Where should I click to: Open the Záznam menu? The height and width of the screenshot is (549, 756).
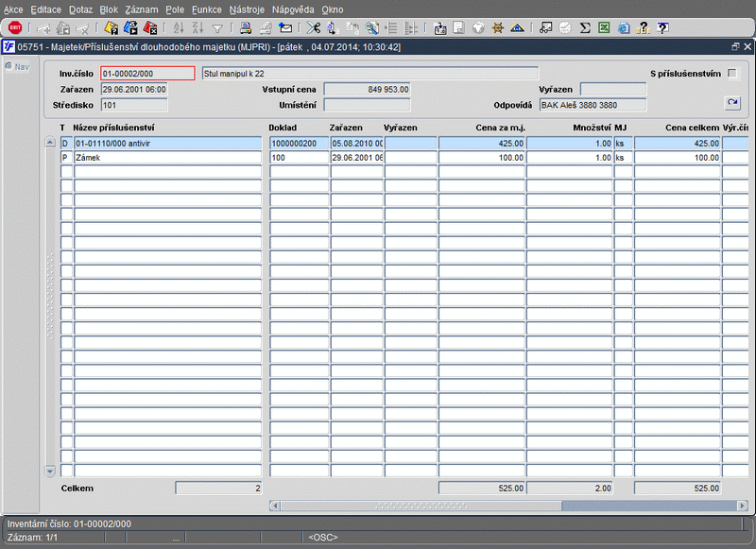(142, 9)
